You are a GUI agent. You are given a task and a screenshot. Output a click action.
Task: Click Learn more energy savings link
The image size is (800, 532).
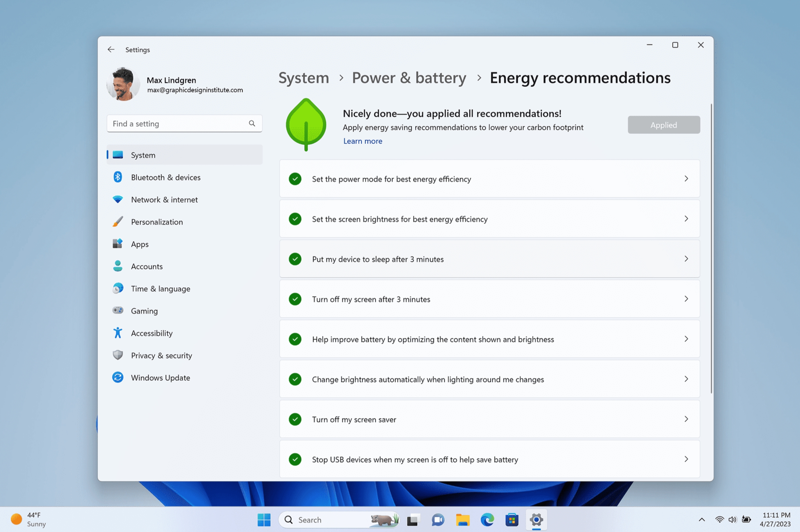(363, 141)
